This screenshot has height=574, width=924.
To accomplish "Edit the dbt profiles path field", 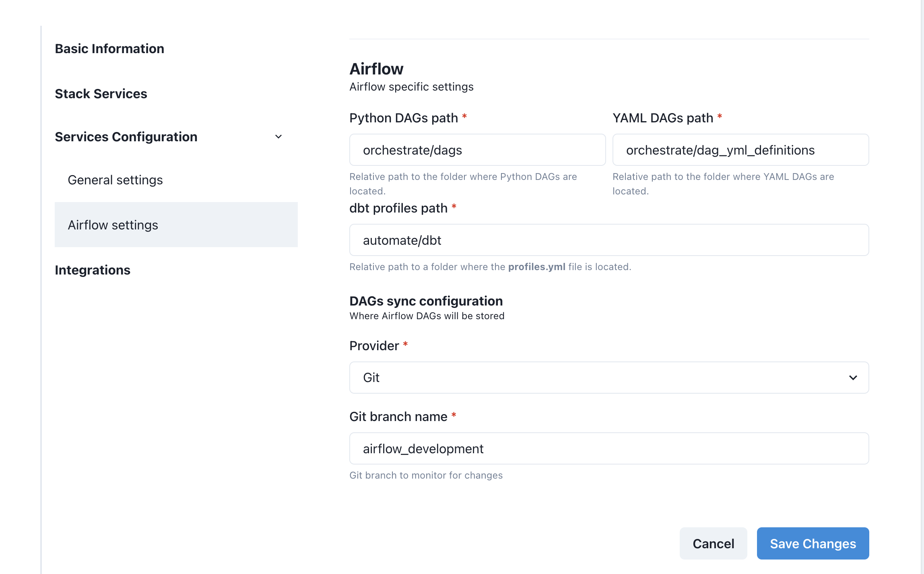I will click(609, 240).
